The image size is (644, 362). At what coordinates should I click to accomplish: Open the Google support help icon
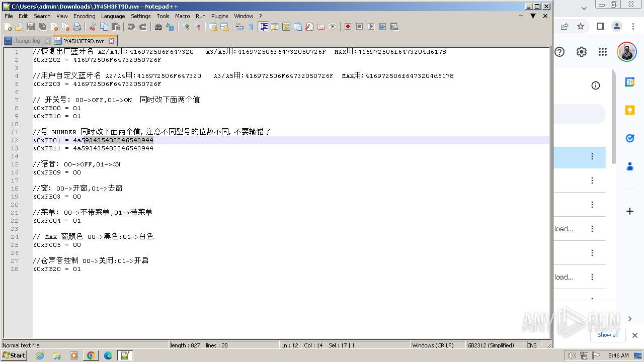(x=559, y=52)
